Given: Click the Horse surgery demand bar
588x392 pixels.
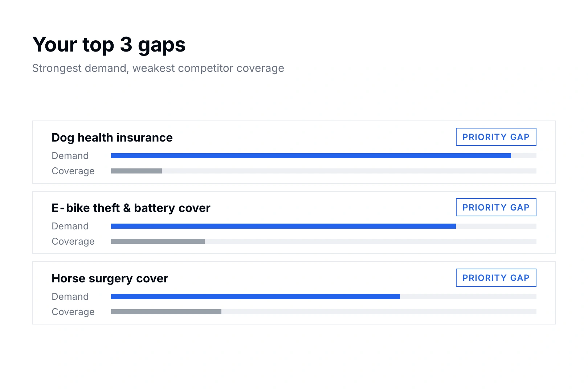Looking at the screenshot, I should (x=323, y=297).
